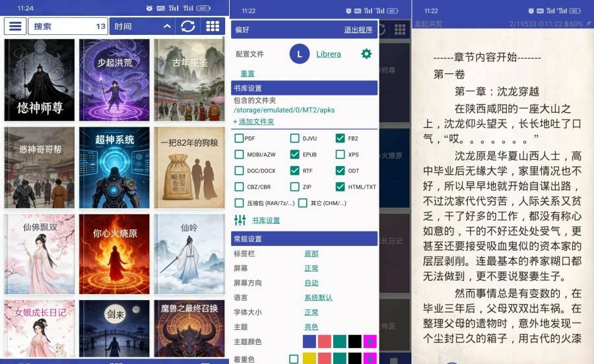Open the book 女娲成长日记
The width and height of the screenshot is (594, 364).
click(40, 328)
